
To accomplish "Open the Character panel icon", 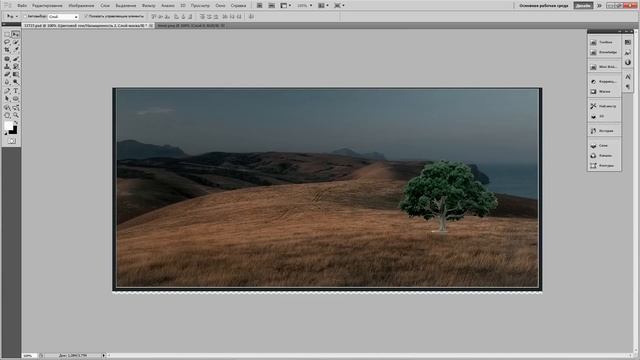I will tap(628, 76).
